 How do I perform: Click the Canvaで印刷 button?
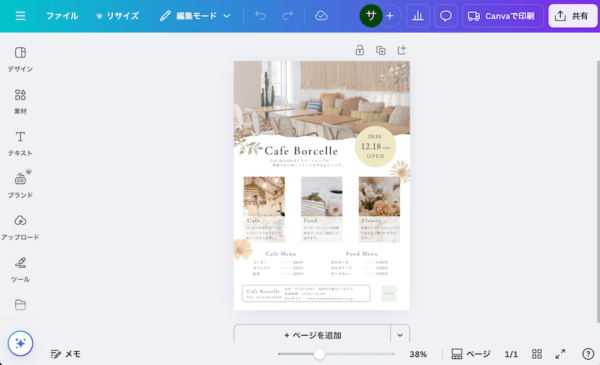coord(502,16)
